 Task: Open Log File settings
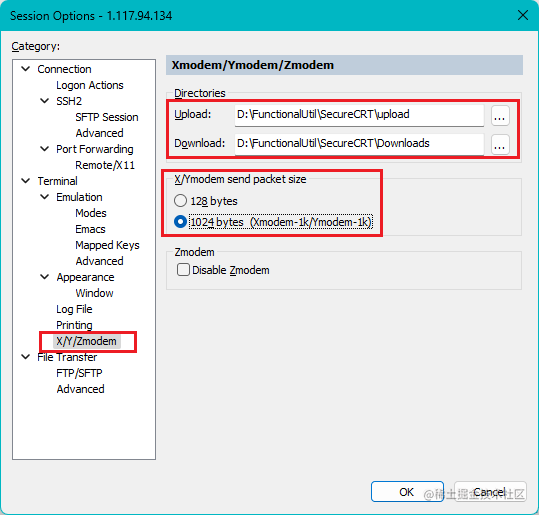click(74, 309)
